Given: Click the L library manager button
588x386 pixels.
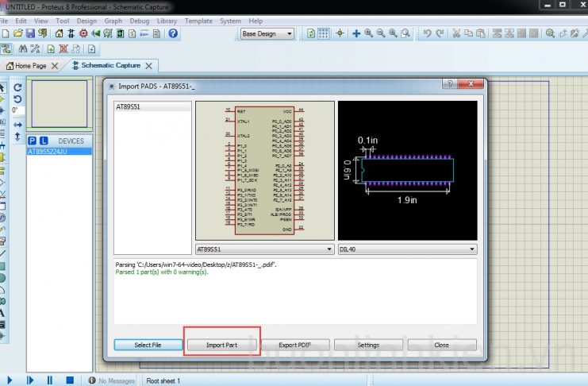Looking at the screenshot, I should tap(44, 141).
